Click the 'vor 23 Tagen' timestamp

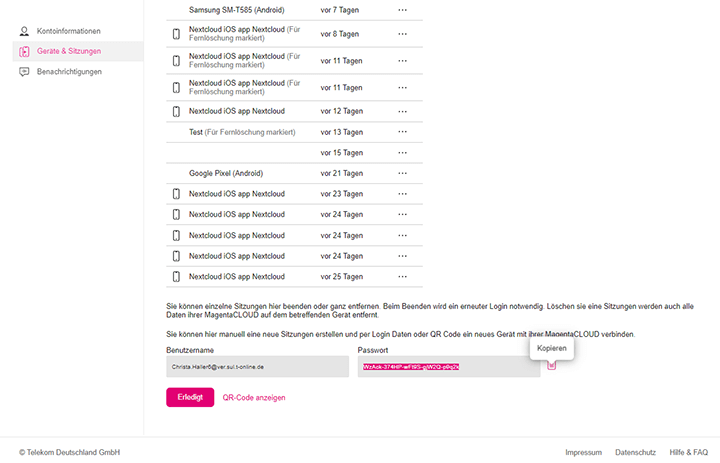[342, 194]
